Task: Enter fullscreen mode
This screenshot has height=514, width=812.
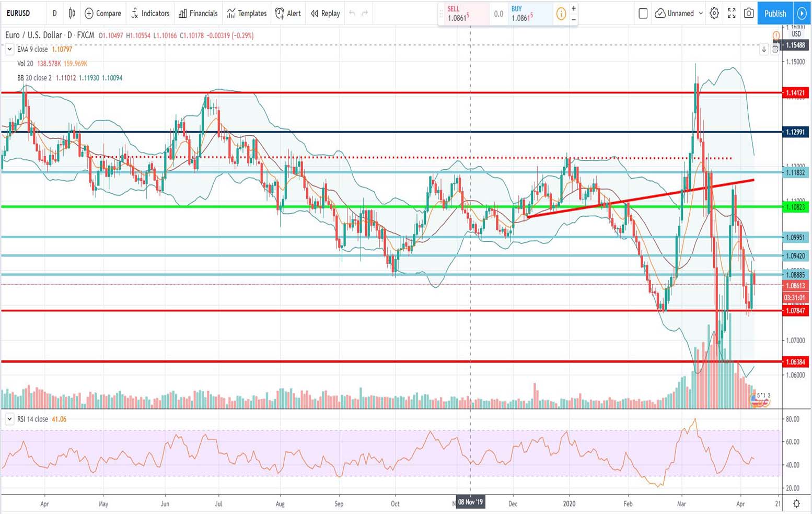Action: coord(732,13)
